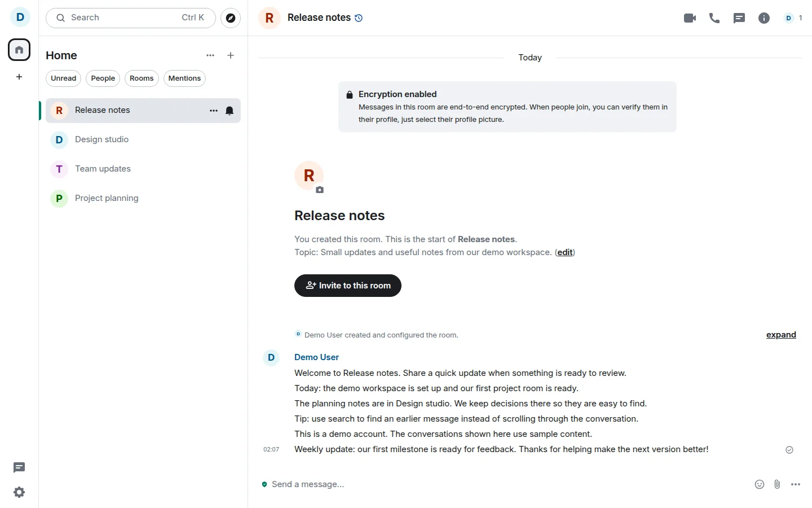Open Release notes room options menu
The image size is (812, 508).
214,111
